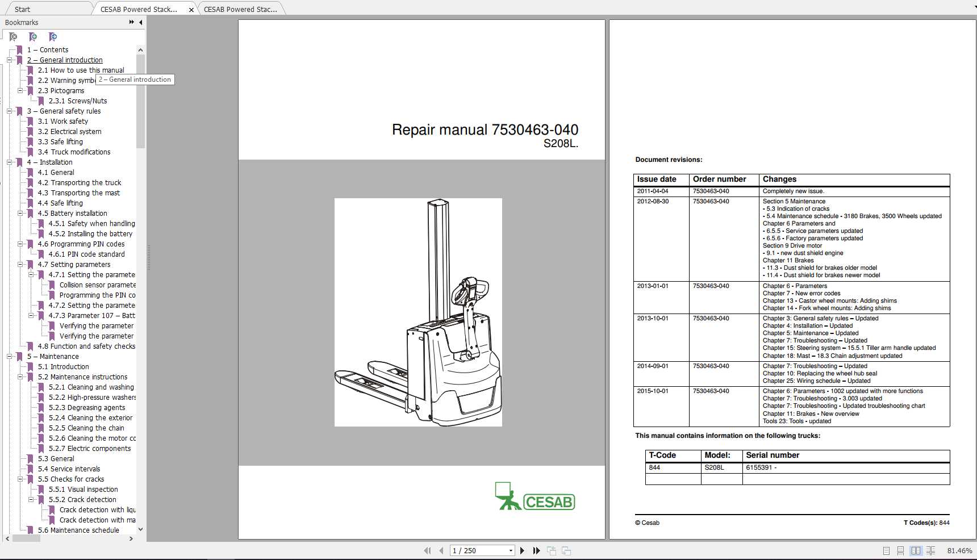Viewport: 977px width, 560px height.
Task: Open bookmark 4.2 Transporting the truck
Action: [x=80, y=183]
